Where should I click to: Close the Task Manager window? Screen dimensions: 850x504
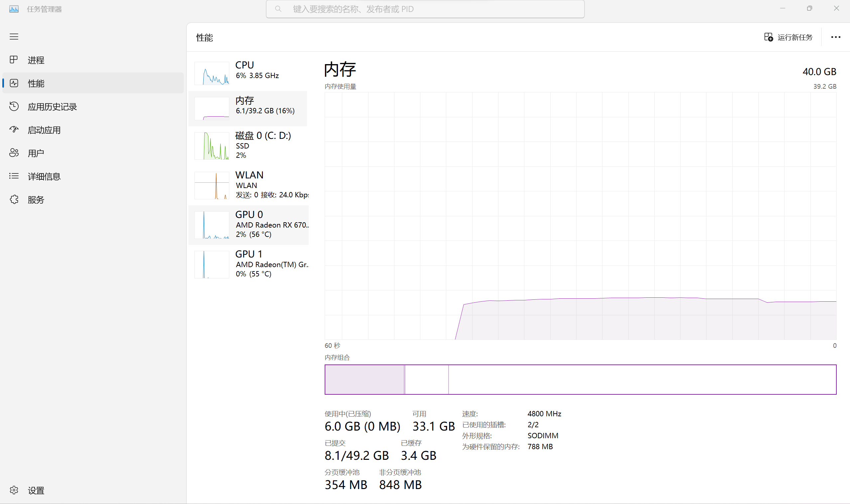[x=836, y=9]
